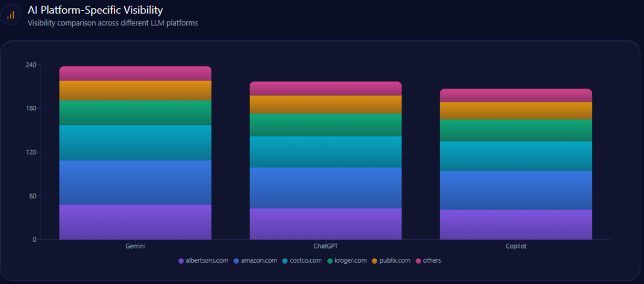Click Gemini's teal costco.com bar segment
Viewport: 644px width, 284px height.
(x=135, y=142)
